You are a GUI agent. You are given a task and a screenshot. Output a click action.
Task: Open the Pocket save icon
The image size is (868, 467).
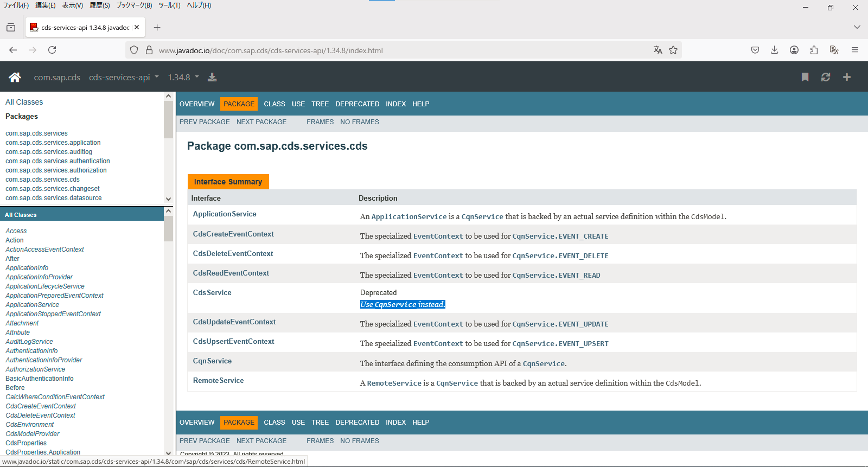(x=755, y=50)
